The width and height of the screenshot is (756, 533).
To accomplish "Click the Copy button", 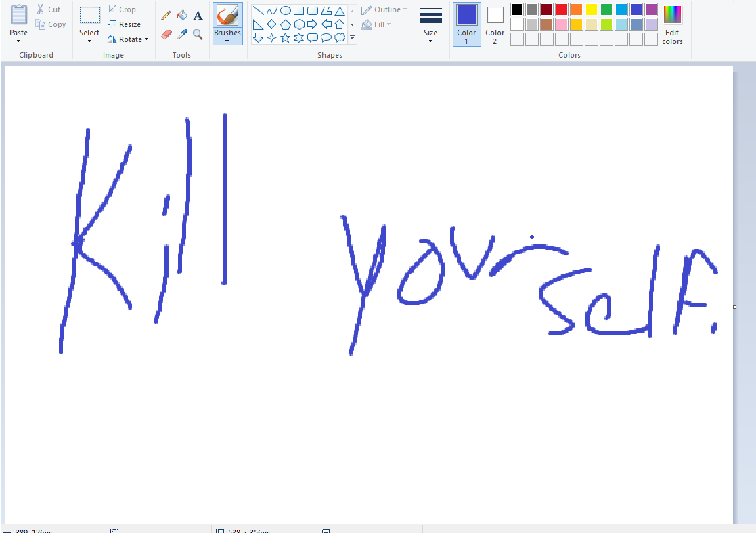I will (50, 24).
